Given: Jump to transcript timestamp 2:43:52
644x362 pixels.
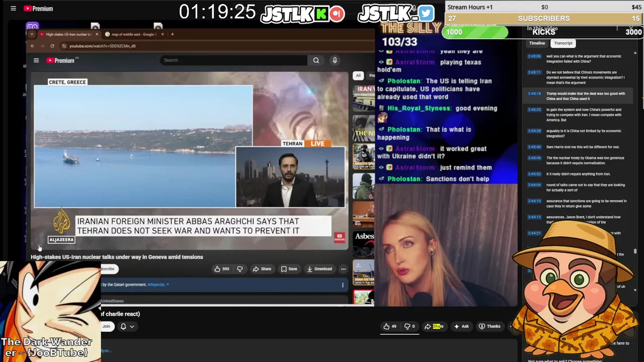Looking at the screenshot, I should (534, 174).
